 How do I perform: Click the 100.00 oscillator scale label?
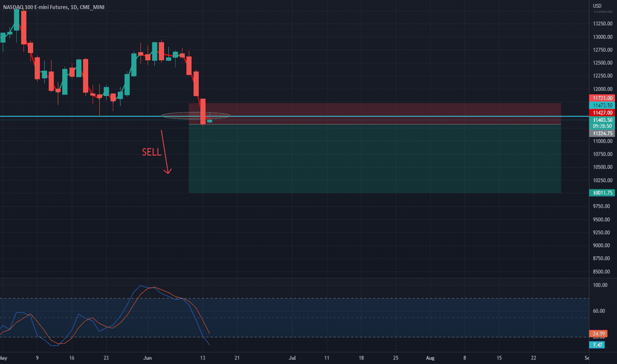pyautogui.click(x=600, y=285)
